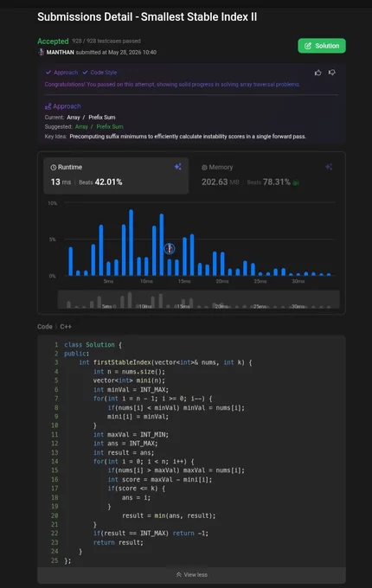Click the 928 / 928 testcases passed text
The image size is (372, 588).
pyautogui.click(x=106, y=41)
